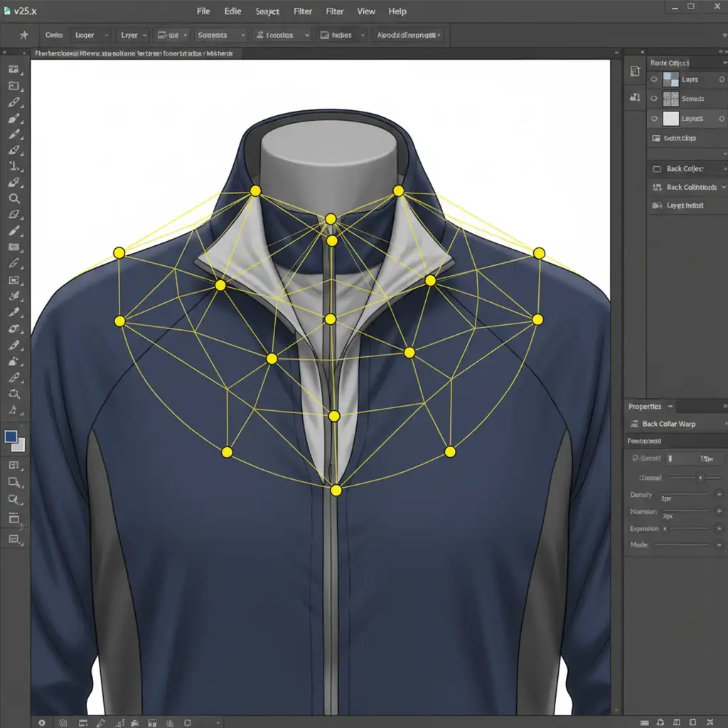Viewport: 728px width, 728px height.
Task: Click the Sidtot clops entry
Action: [680, 139]
